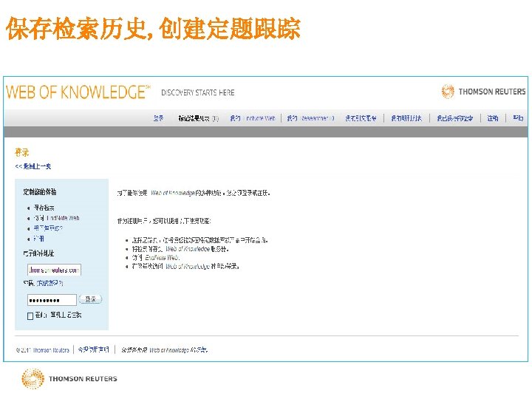Click the DISCOVERY STARTS HERE tagline
This screenshot has height=399, width=532.
point(198,92)
